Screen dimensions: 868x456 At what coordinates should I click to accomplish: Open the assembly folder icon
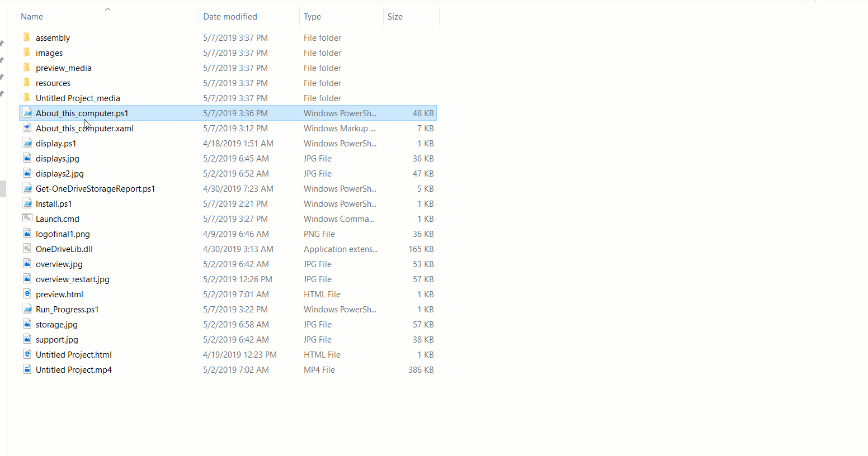click(27, 37)
